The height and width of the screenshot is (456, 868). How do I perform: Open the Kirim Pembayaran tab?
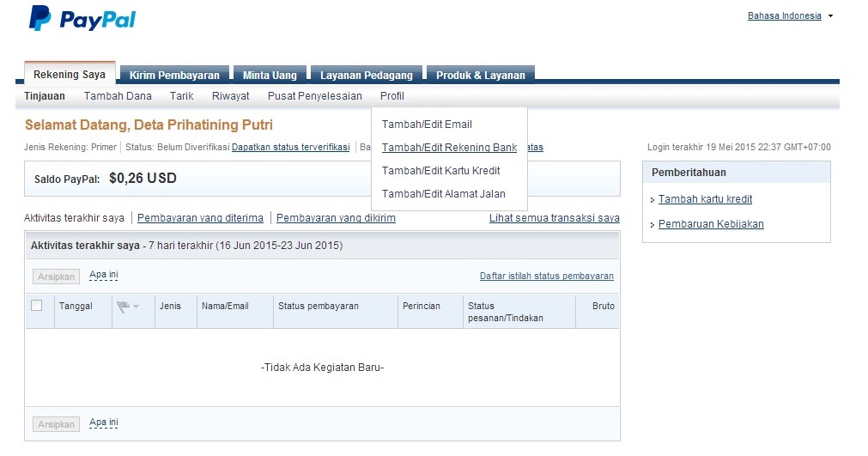pyautogui.click(x=174, y=75)
